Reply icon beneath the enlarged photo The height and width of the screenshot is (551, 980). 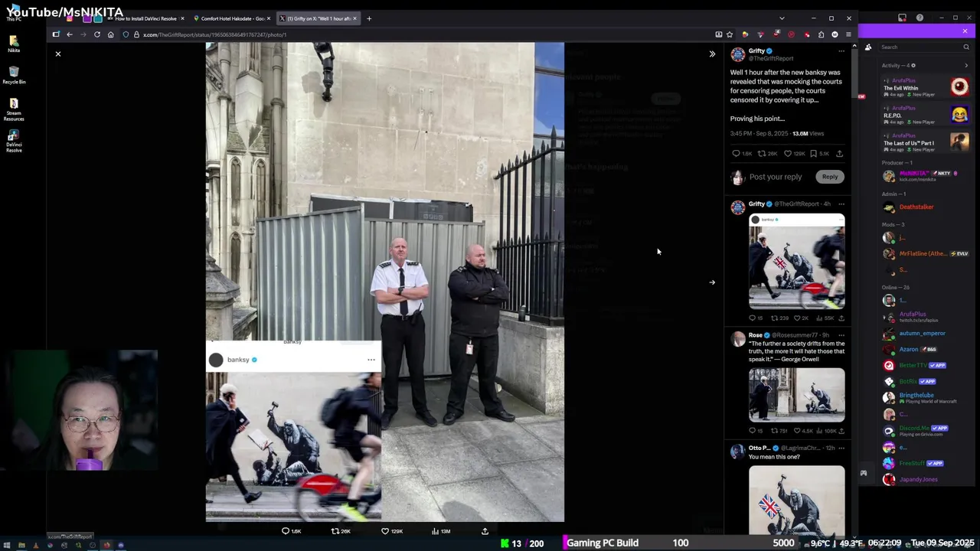coord(286,531)
